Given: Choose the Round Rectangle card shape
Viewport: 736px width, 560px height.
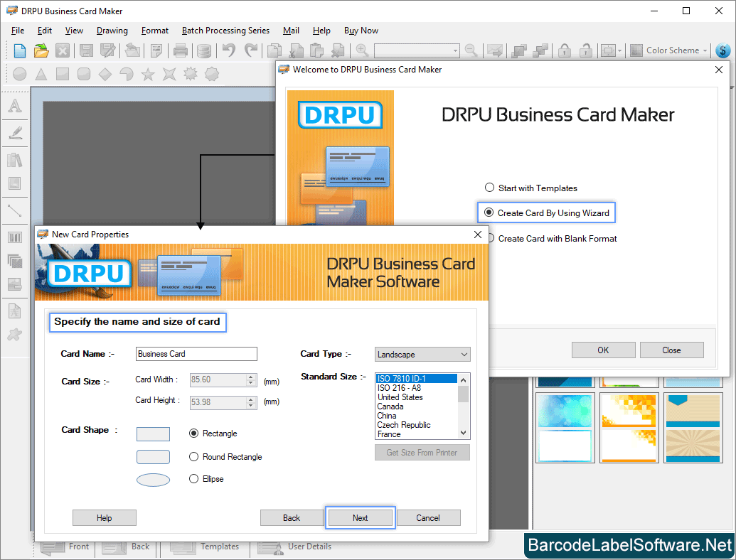Looking at the screenshot, I should (x=193, y=456).
